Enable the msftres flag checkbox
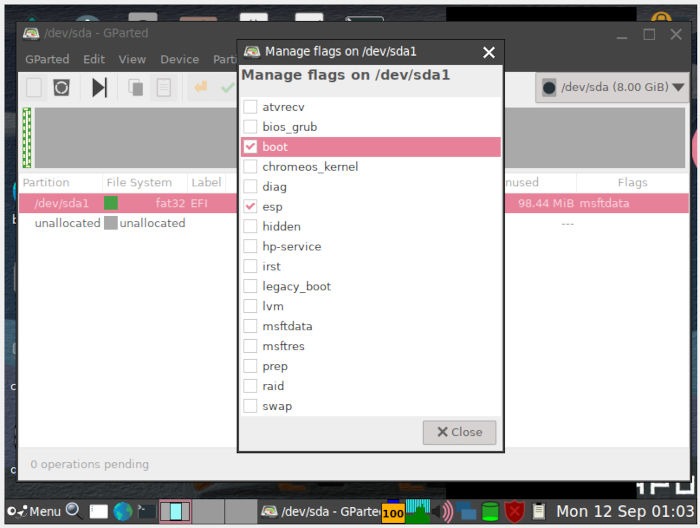Screen dimensions: 700x528 (250, 346)
